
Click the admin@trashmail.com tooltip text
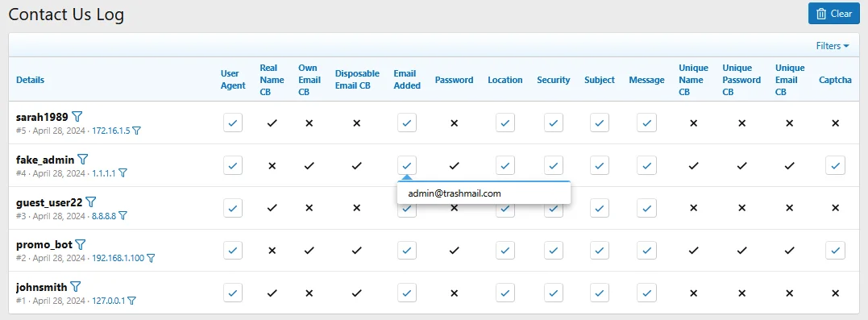455,193
